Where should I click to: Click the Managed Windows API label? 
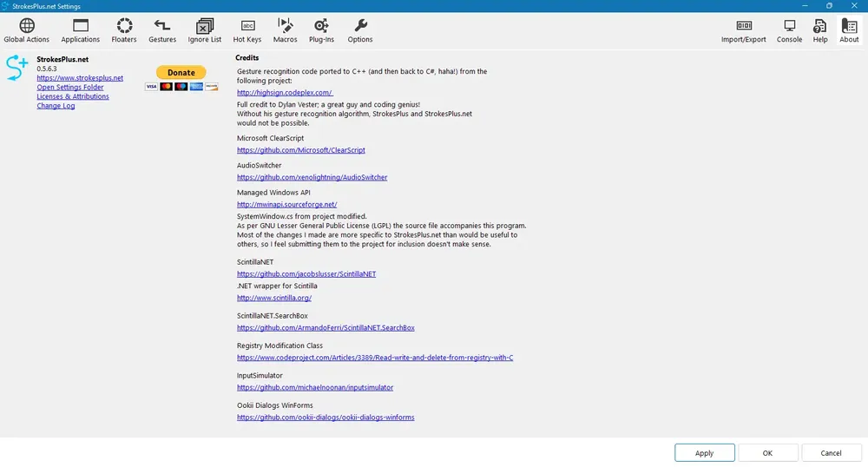pos(273,193)
